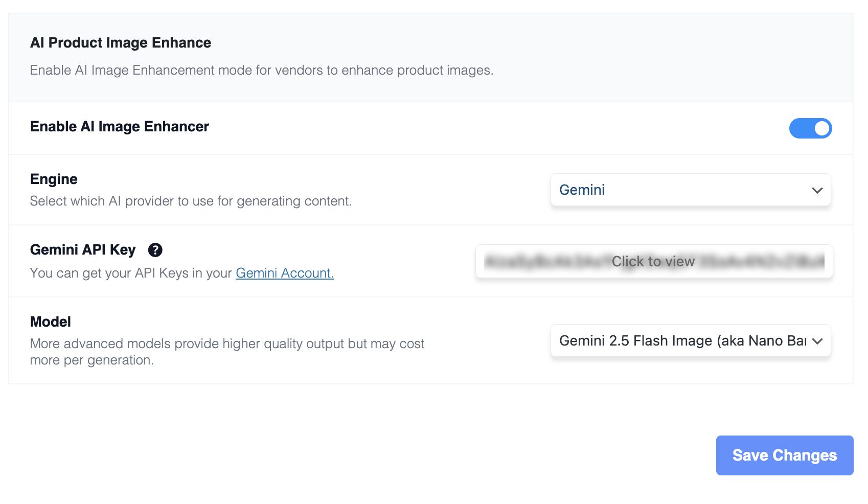This screenshot has height=504, width=868.
Task: Click the section description about vendors enhancing images
Action: (261, 70)
